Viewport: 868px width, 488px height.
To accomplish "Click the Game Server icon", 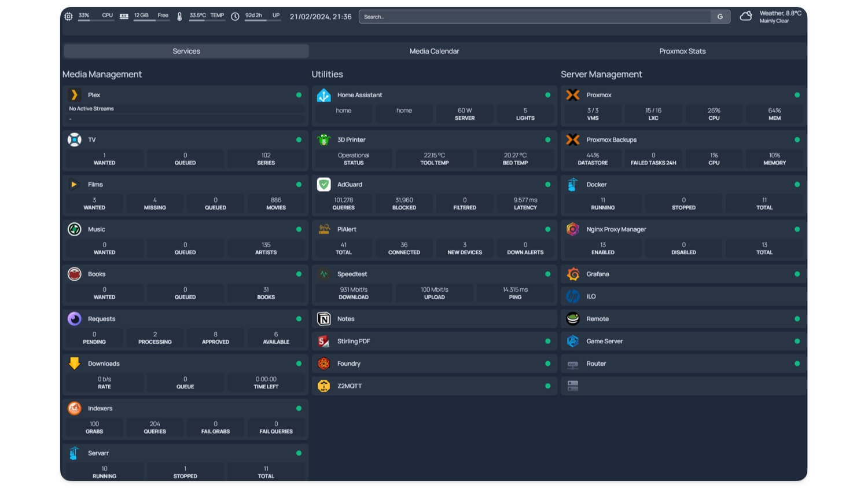I will [573, 342].
